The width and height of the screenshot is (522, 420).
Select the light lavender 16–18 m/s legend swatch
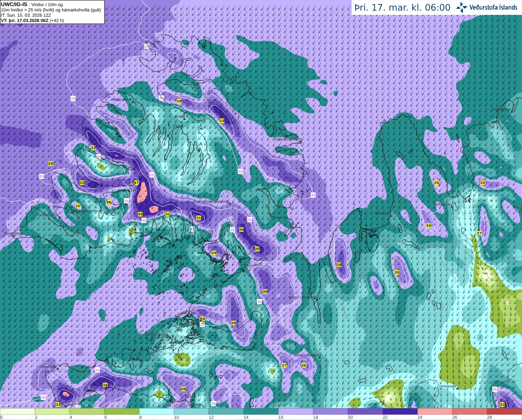296,411
